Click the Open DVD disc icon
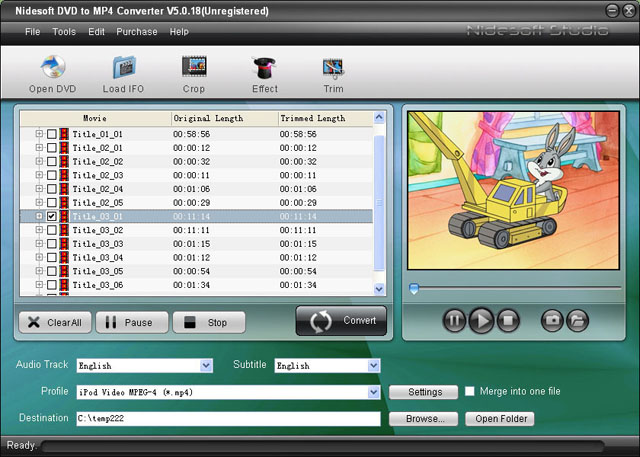This screenshot has height=457, width=640. pyautogui.click(x=52, y=68)
